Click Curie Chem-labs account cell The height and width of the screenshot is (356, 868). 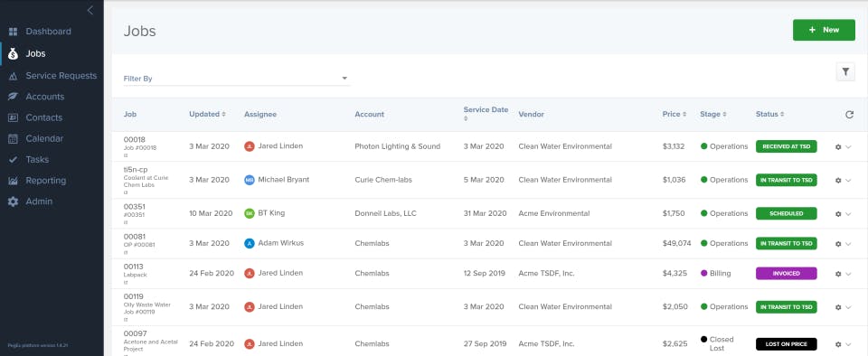click(x=383, y=180)
